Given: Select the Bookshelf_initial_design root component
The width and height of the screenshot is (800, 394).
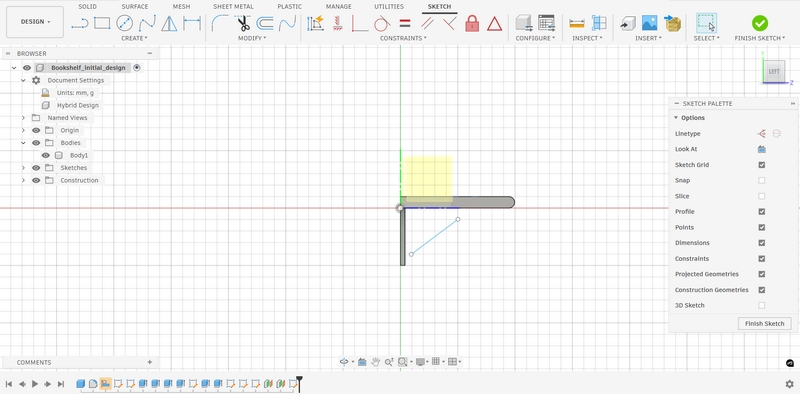Looking at the screenshot, I should tap(88, 68).
